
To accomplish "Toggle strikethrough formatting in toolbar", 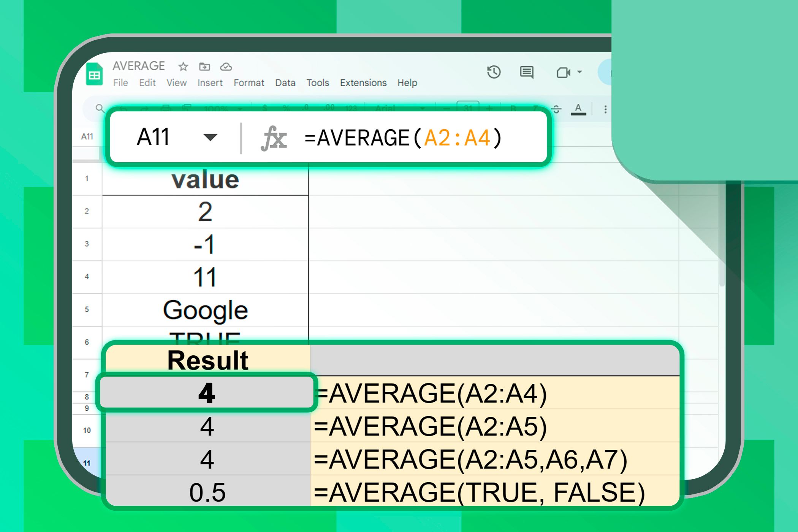I will coord(556,109).
